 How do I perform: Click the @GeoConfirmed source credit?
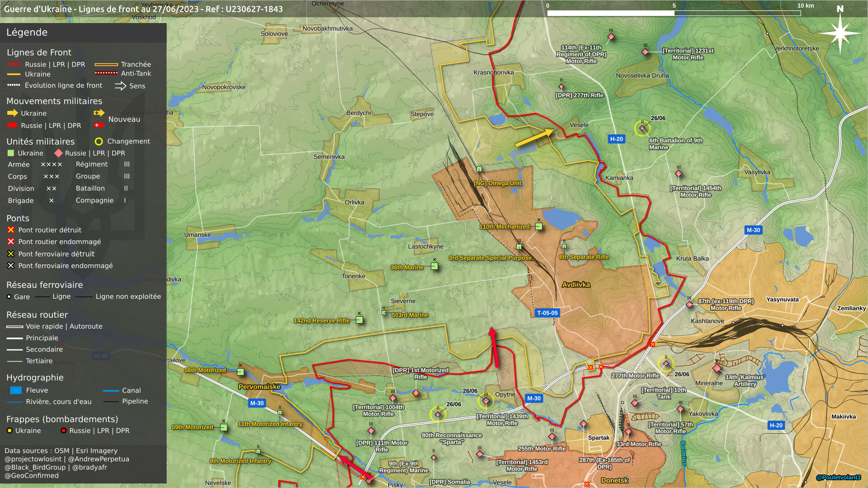32,475
